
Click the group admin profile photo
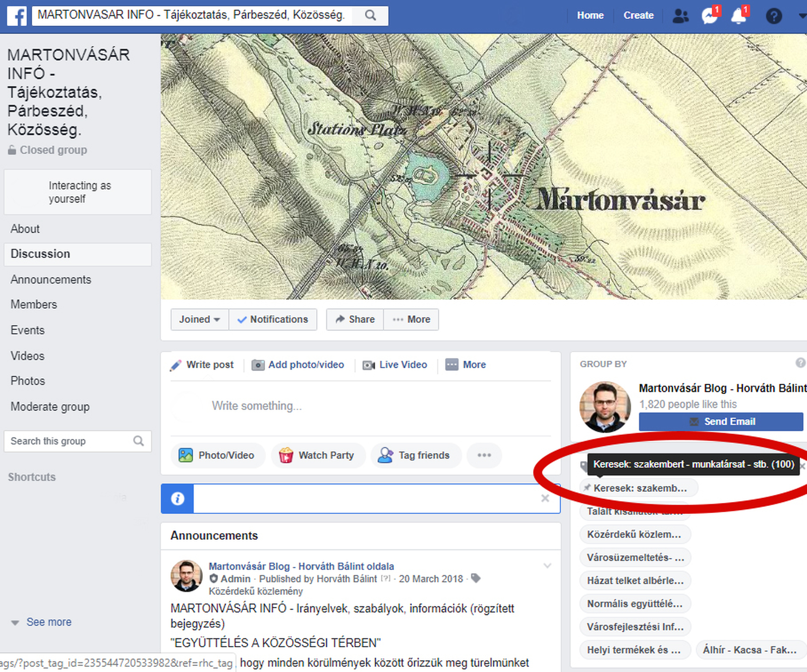pyautogui.click(x=605, y=407)
